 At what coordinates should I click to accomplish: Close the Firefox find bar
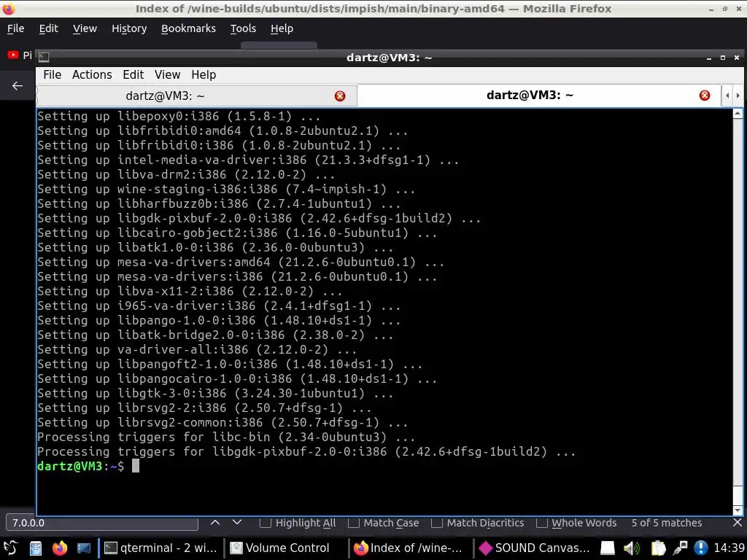[738, 523]
